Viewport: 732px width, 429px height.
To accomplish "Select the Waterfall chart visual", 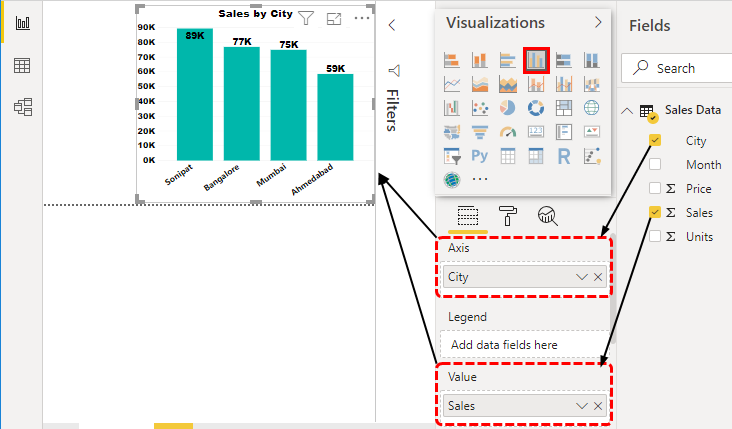I will [x=451, y=108].
